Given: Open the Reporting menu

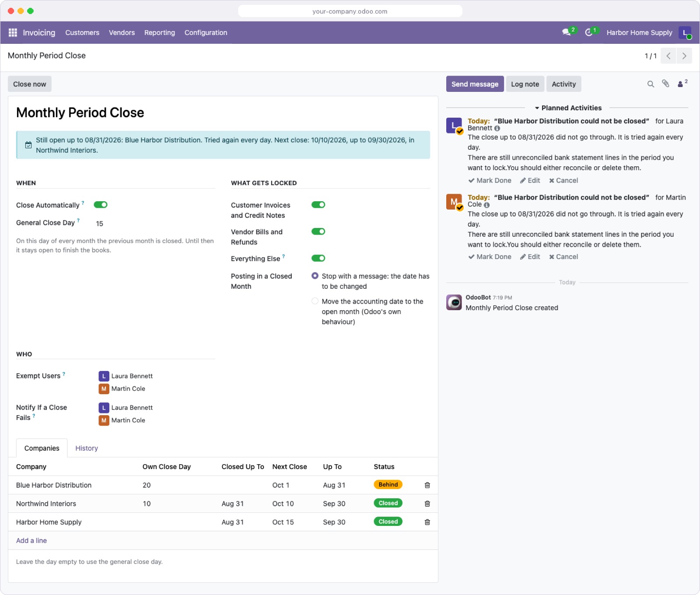Looking at the screenshot, I should [160, 32].
